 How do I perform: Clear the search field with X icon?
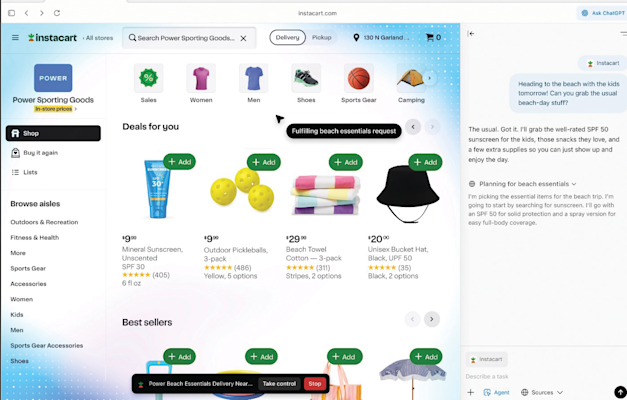[x=243, y=38]
